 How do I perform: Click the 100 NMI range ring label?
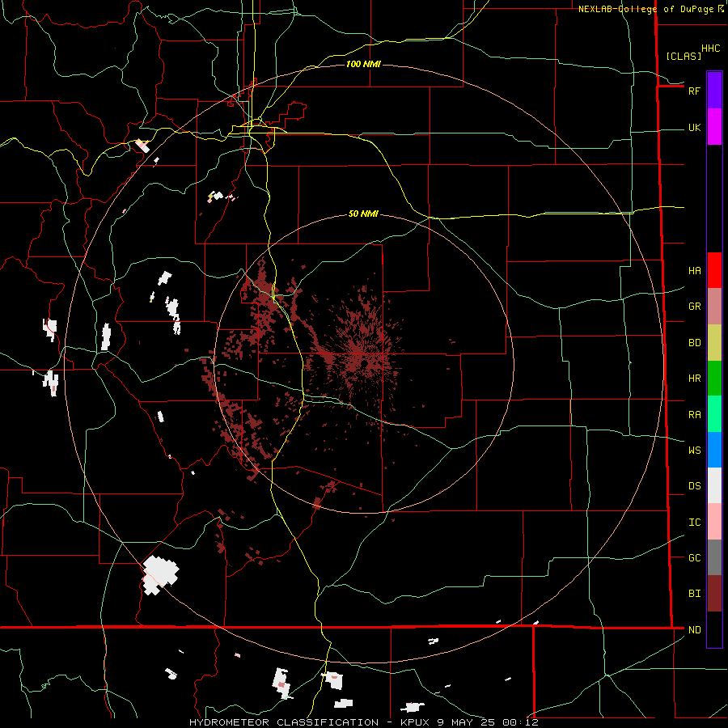(x=363, y=64)
